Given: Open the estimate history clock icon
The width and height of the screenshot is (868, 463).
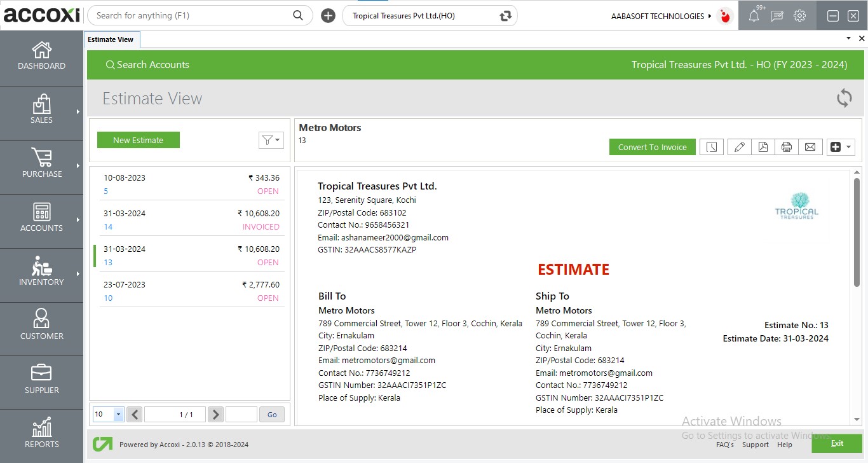Looking at the screenshot, I should (x=712, y=147).
